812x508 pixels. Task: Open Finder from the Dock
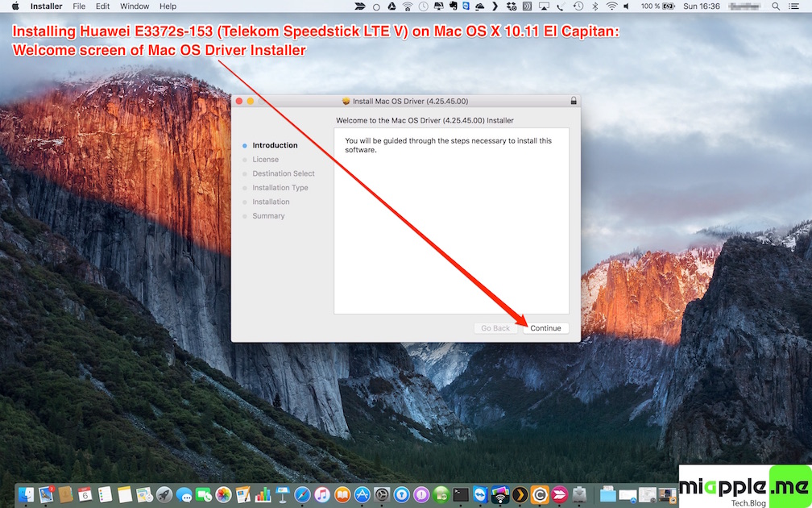(27, 494)
